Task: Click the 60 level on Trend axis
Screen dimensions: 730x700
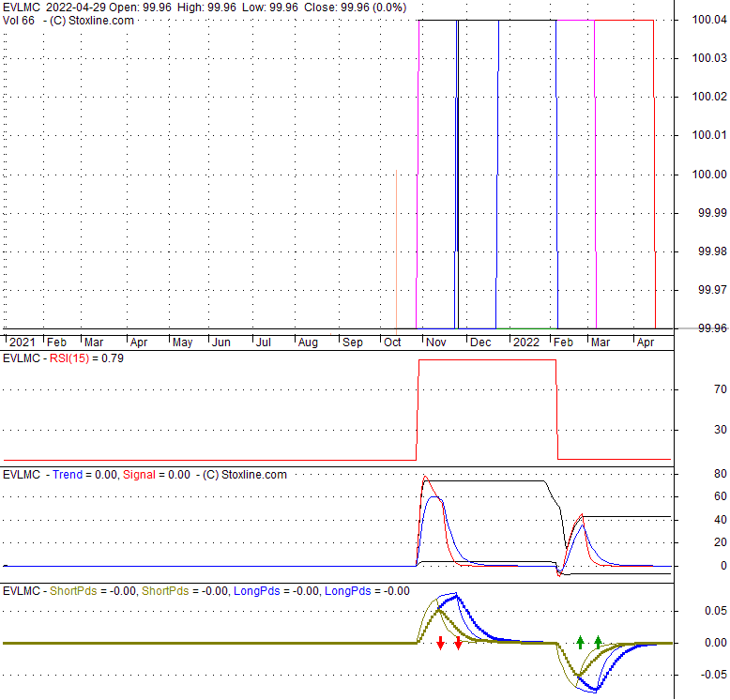Action: click(x=721, y=496)
